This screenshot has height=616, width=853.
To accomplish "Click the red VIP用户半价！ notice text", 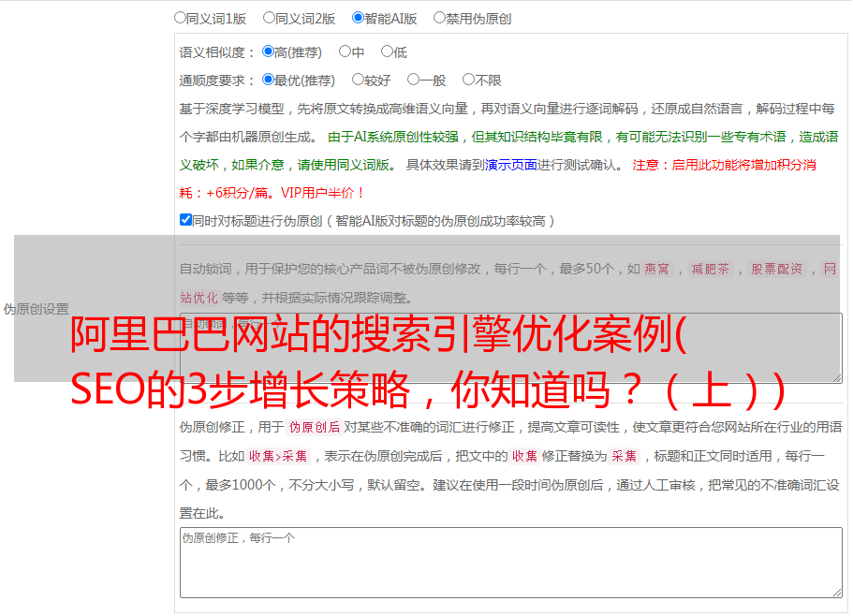I will click(x=323, y=193).
